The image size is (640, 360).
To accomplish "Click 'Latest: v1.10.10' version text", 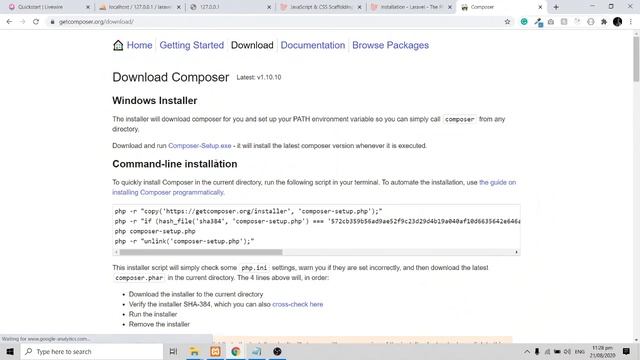I will click(259, 77).
